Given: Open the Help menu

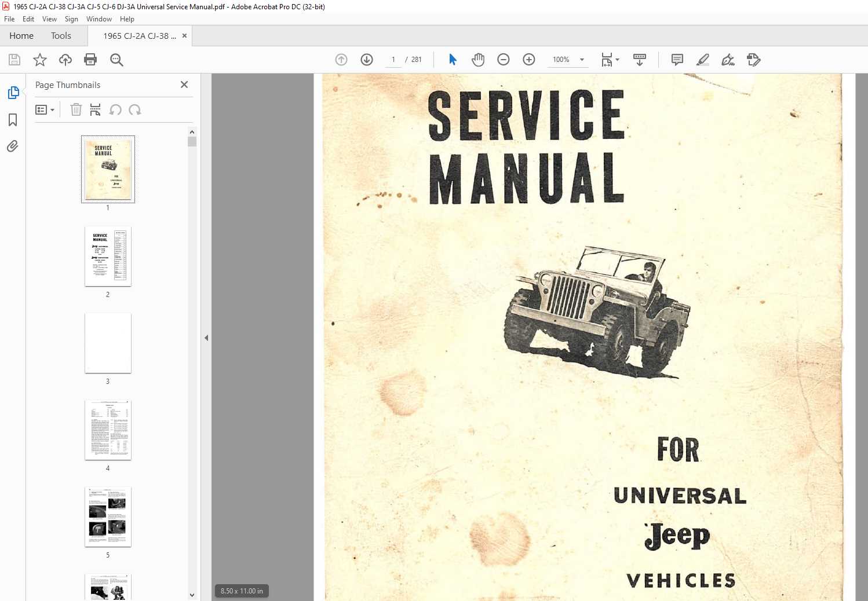Looking at the screenshot, I should click(127, 19).
